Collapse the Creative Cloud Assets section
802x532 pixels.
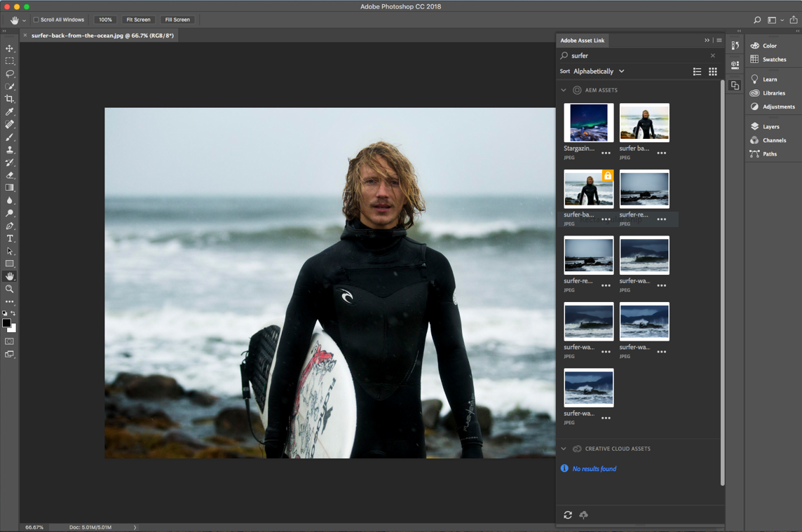pos(564,449)
